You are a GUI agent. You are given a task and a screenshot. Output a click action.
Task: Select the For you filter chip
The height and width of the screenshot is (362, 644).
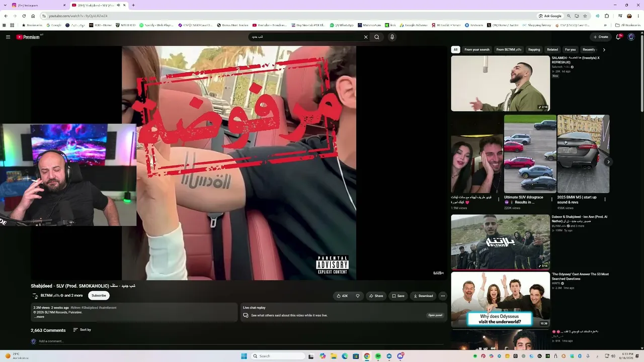tap(570, 50)
